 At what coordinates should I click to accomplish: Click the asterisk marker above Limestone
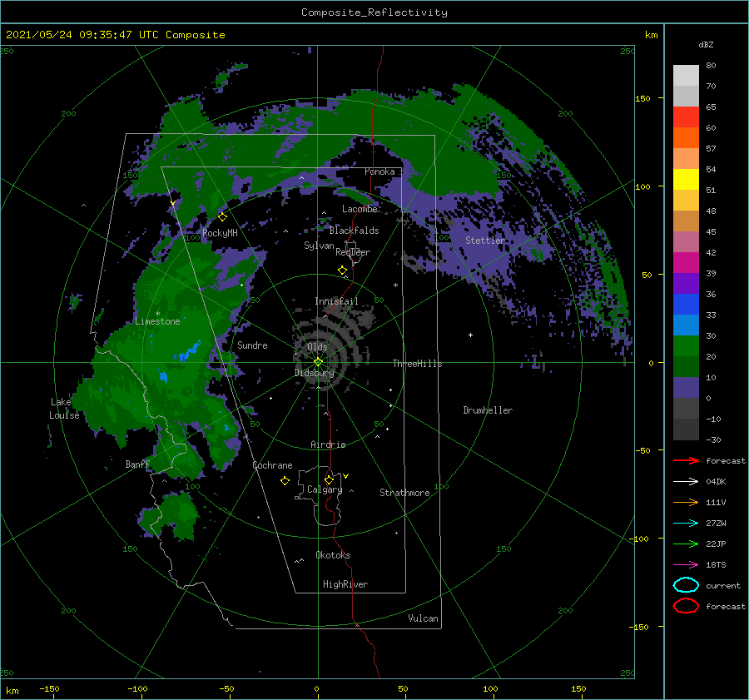pyautogui.click(x=157, y=314)
